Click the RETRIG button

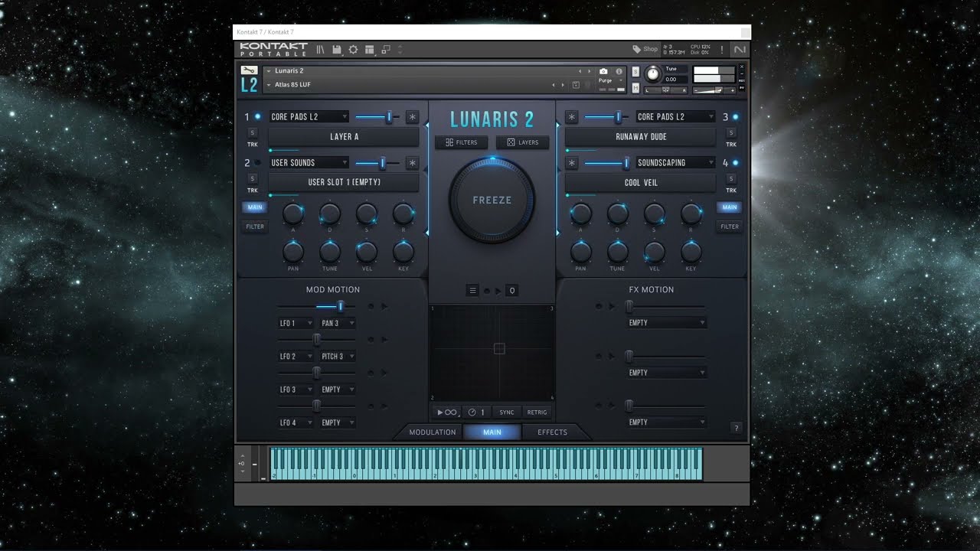[537, 412]
